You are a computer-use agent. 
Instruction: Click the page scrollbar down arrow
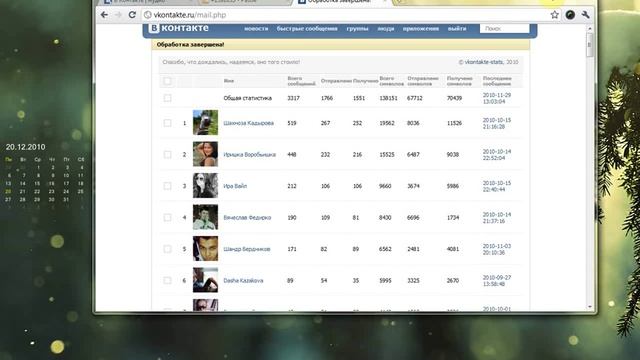pyautogui.click(x=589, y=307)
